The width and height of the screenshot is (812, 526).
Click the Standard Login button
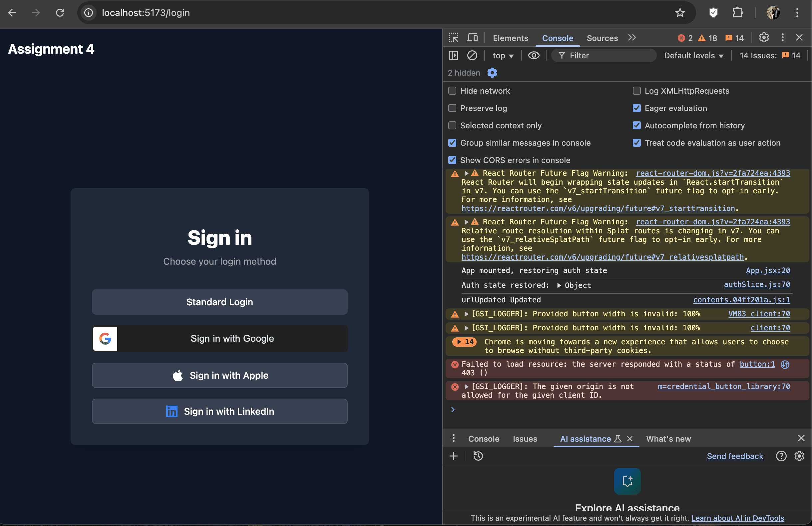(220, 302)
